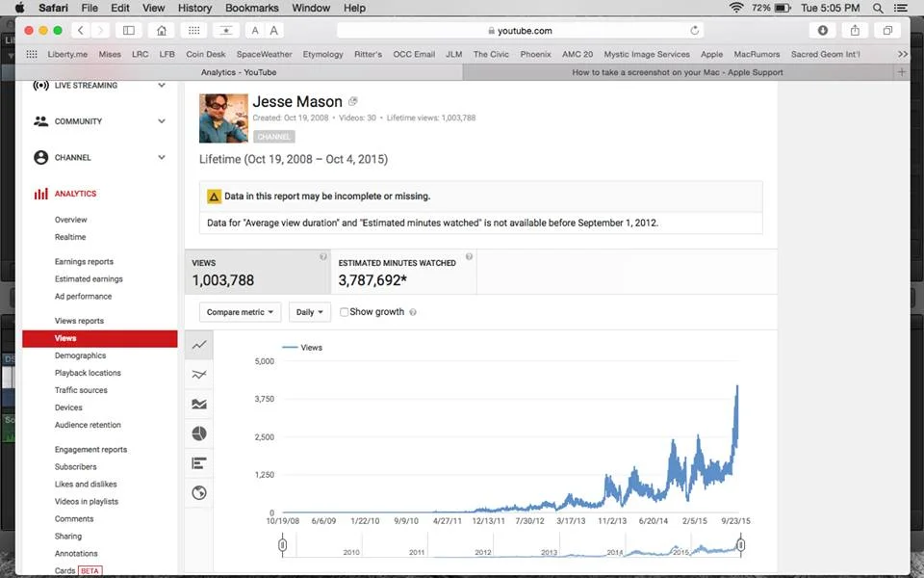Image resolution: width=924 pixels, height=578 pixels.
Task: Select the bar chart type icon
Action: pyautogui.click(x=199, y=463)
